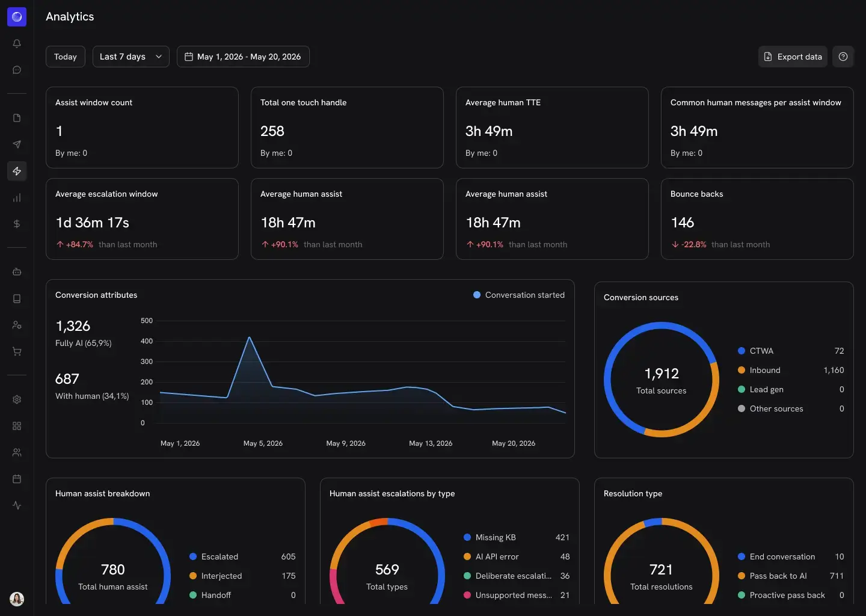866x616 pixels.
Task: Expand the Last 7 days dropdown
Action: coord(131,57)
